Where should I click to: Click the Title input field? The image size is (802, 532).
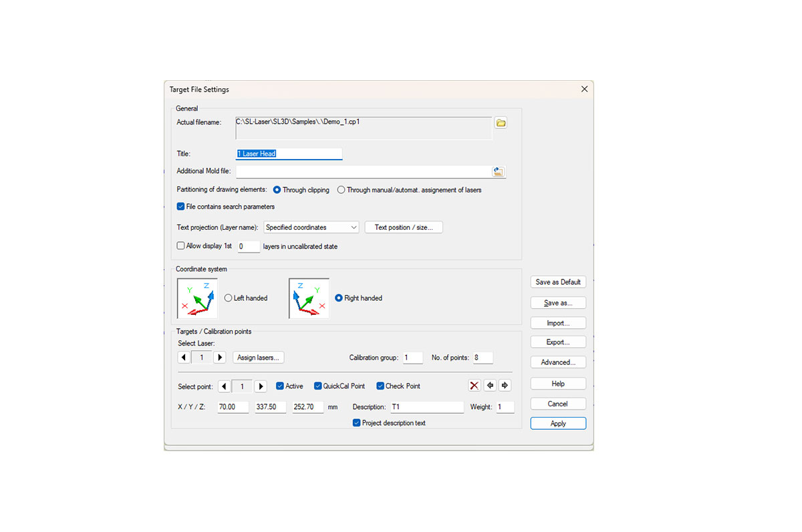289,154
